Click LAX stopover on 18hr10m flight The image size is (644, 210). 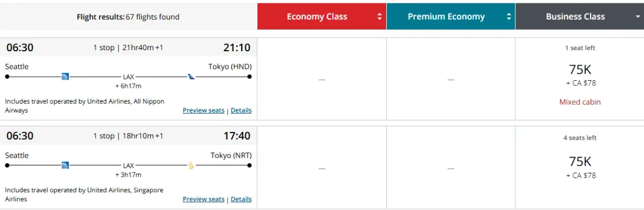click(129, 165)
